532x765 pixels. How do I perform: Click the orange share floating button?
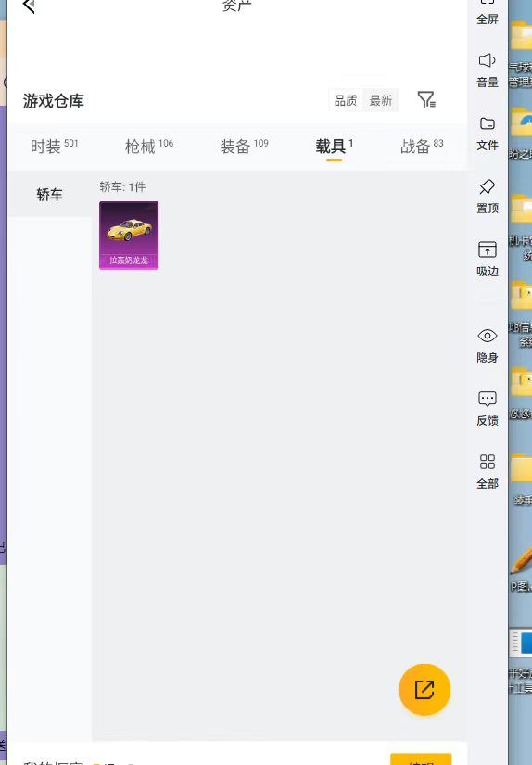424,689
